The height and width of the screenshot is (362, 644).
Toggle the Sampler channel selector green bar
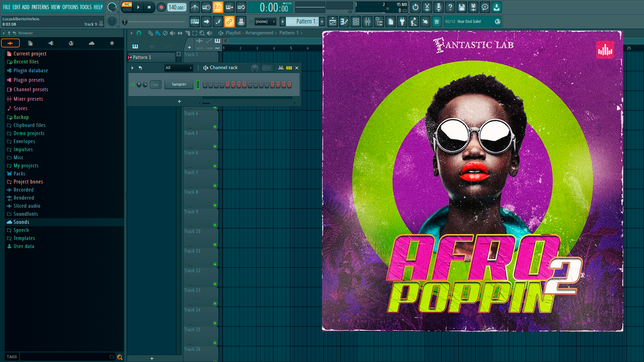click(x=198, y=84)
